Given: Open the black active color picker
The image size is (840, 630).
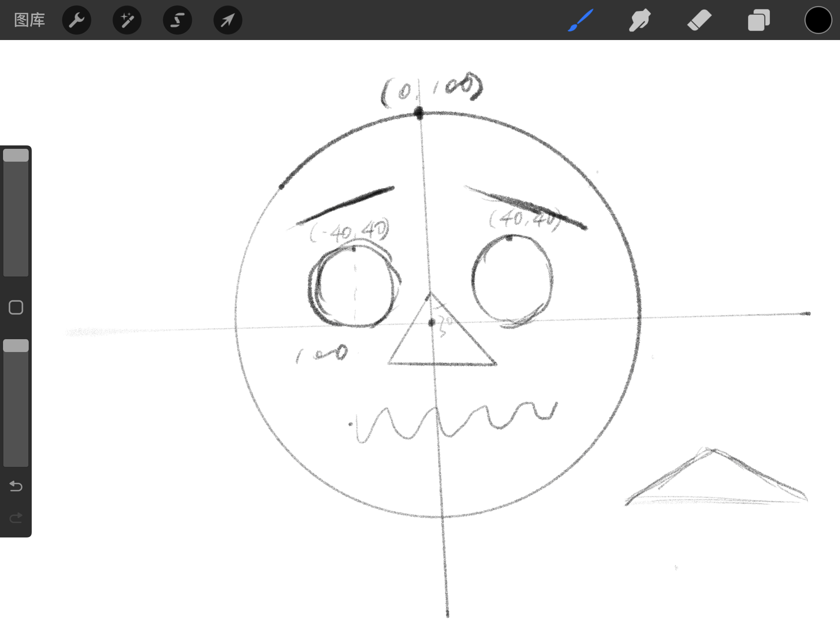Looking at the screenshot, I should click(x=818, y=20).
